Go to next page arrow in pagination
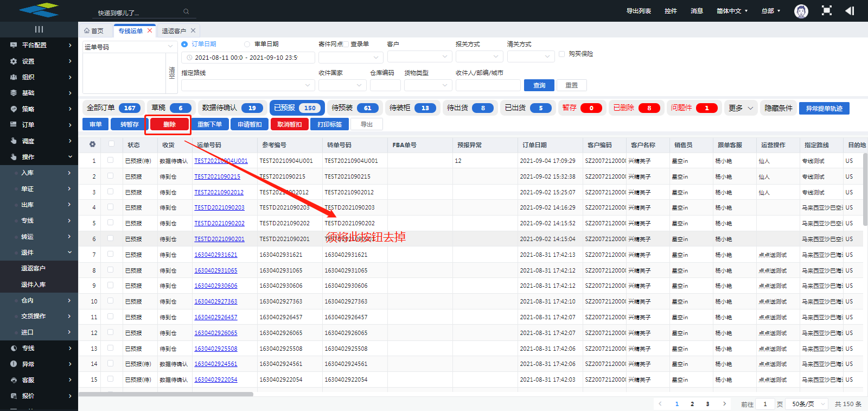The height and width of the screenshot is (411, 868). [x=724, y=404]
